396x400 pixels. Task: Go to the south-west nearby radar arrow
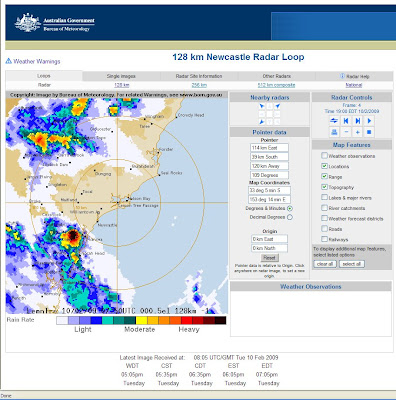[262, 122]
